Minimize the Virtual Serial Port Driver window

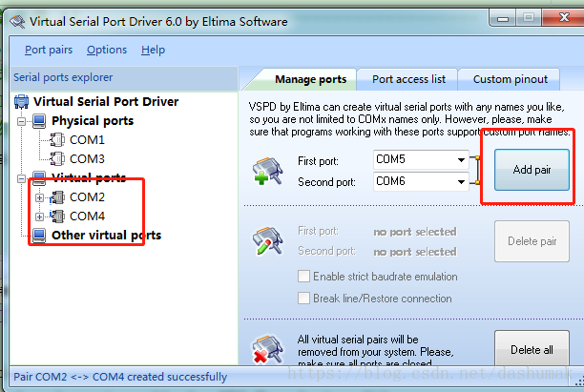pos(503,18)
